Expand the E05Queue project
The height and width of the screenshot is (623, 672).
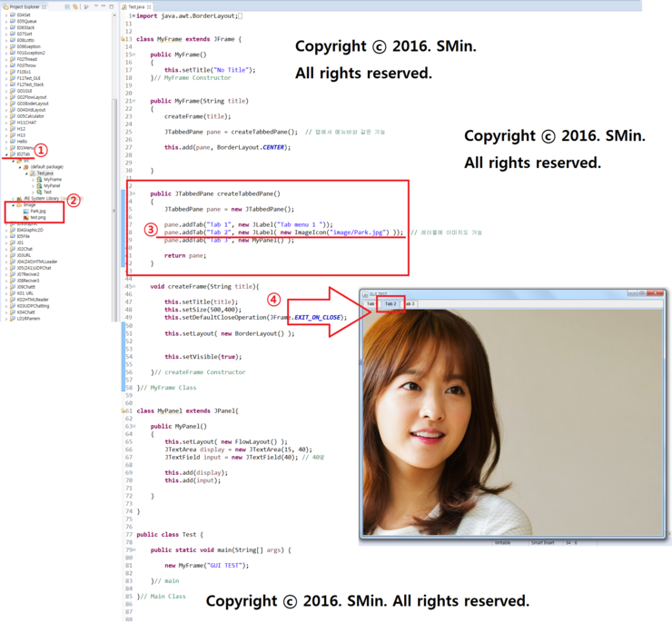[x=6, y=22]
